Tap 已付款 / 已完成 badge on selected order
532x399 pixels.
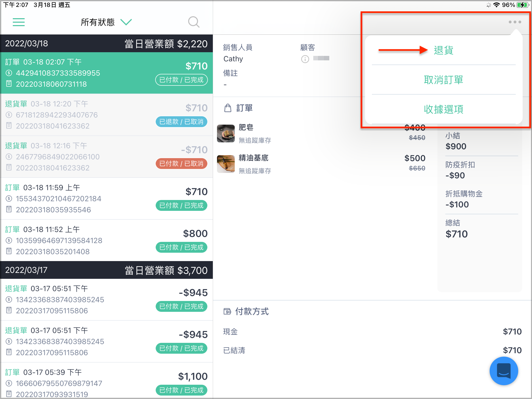point(181,80)
